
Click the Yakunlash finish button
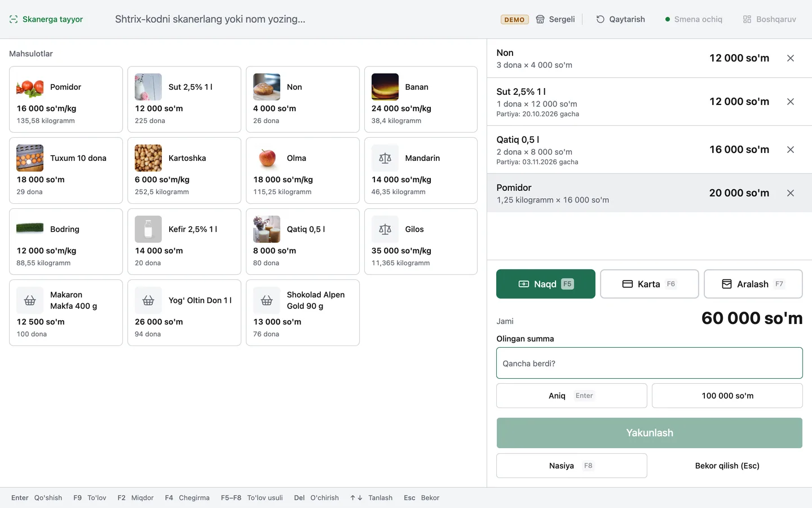click(x=650, y=433)
